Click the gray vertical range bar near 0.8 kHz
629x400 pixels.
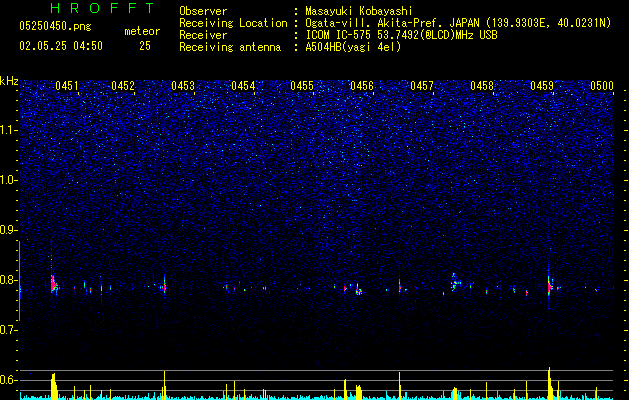tap(20, 281)
